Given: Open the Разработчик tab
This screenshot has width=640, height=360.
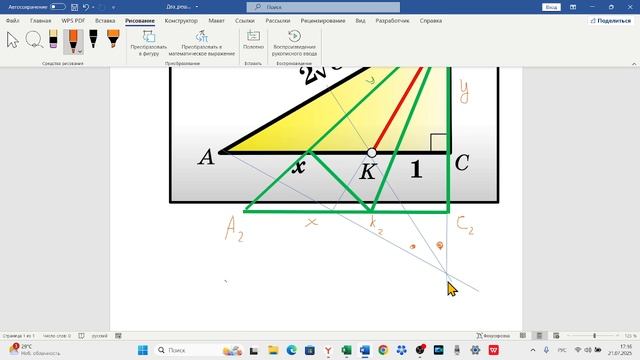Looking at the screenshot, I should click(x=392, y=20).
